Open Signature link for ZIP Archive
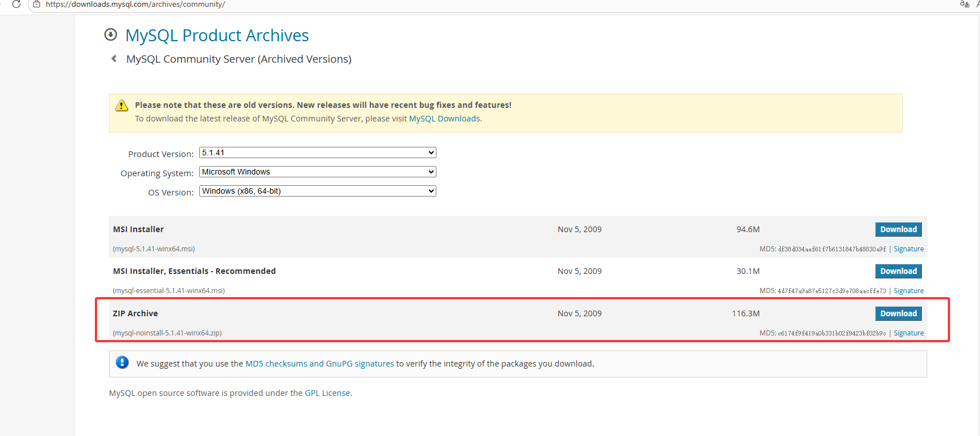This screenshot has height=436, width=980. coord(908,333)
